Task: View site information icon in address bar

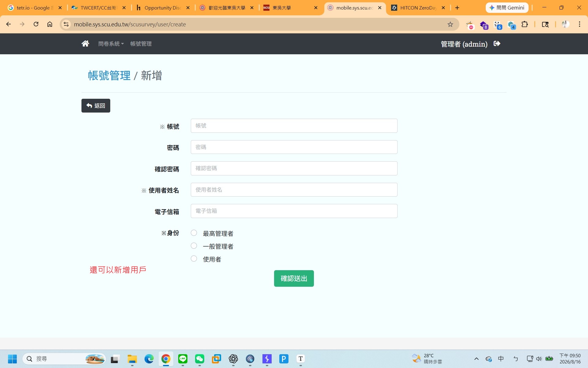Action: click(66, 24)
